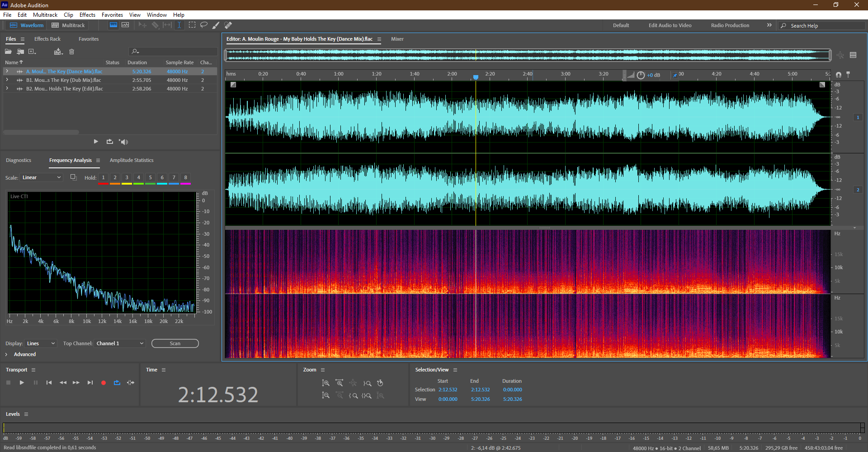
Task: Click the trash icon to close selected file
Action: [71, 52]
